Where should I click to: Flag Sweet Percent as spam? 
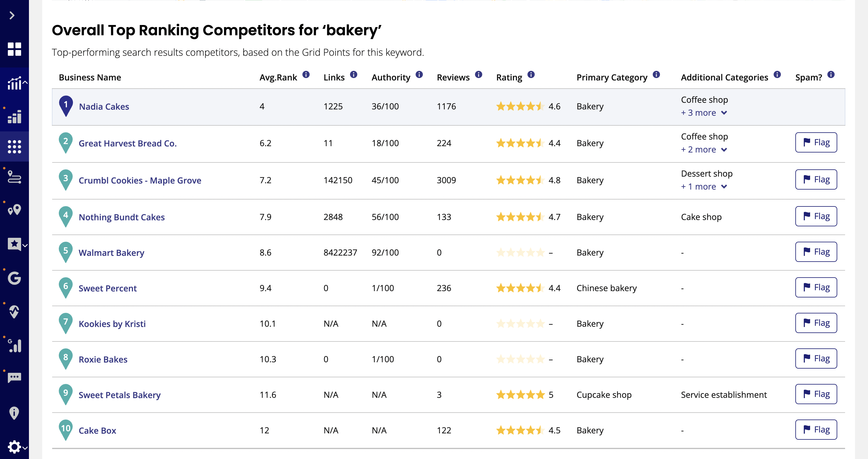(816, 287)
